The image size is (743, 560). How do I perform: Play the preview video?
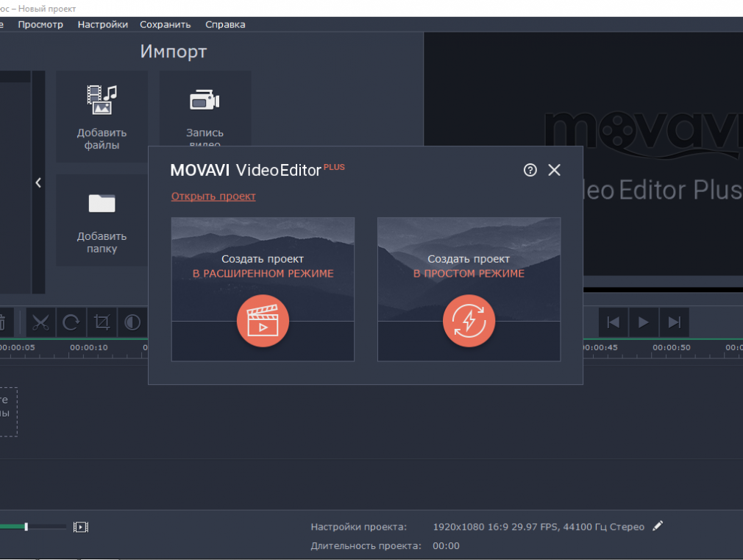(x=644, y=322)
